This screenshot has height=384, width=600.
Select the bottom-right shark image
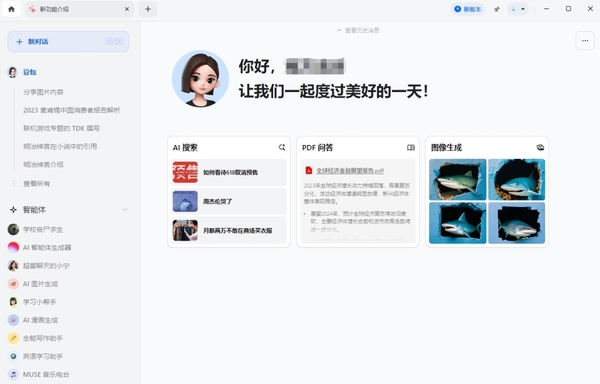pyautogui.click(x=517, y=223)
